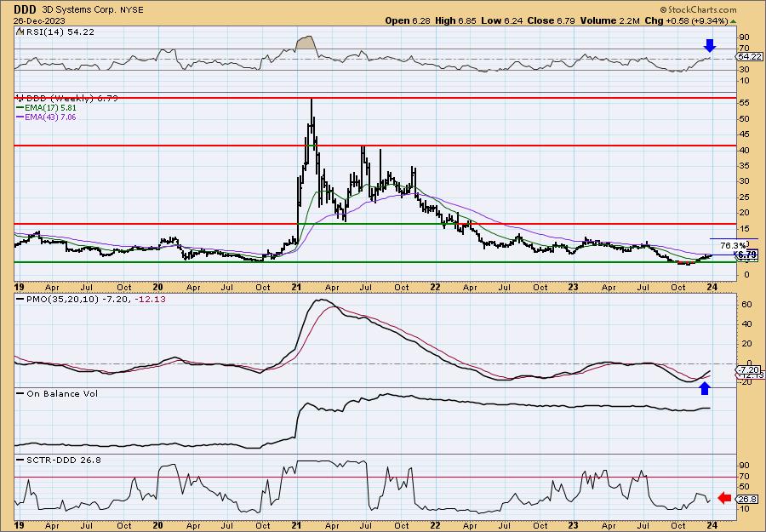Screen dimensions: 766x532
Task: Click the 6.79 price tag on price axis
Action: (x=747, y=255)
